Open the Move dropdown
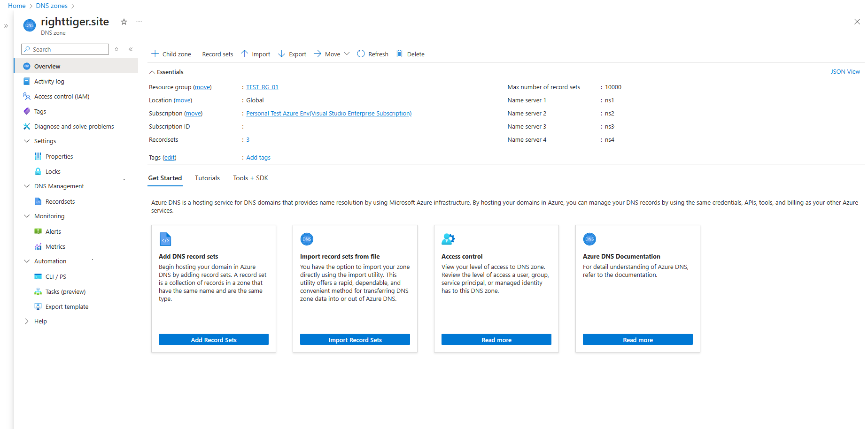This screenshot has width=868, height=429. coord(332,54)
